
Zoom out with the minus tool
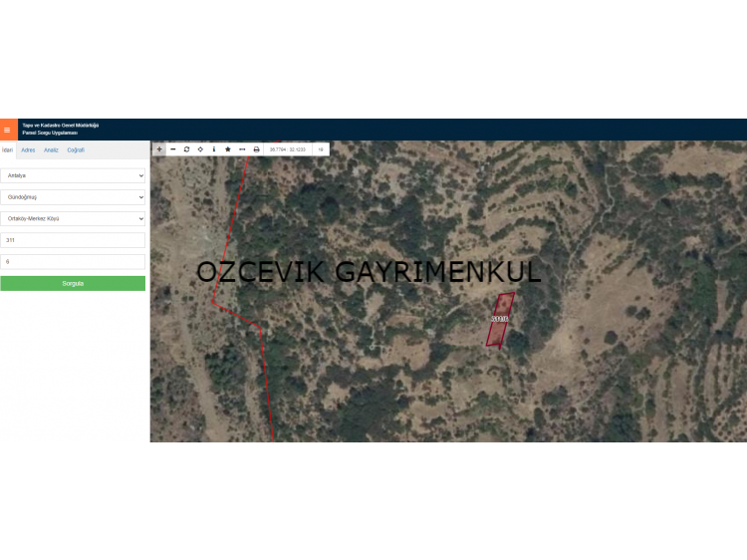coord(173,149)
